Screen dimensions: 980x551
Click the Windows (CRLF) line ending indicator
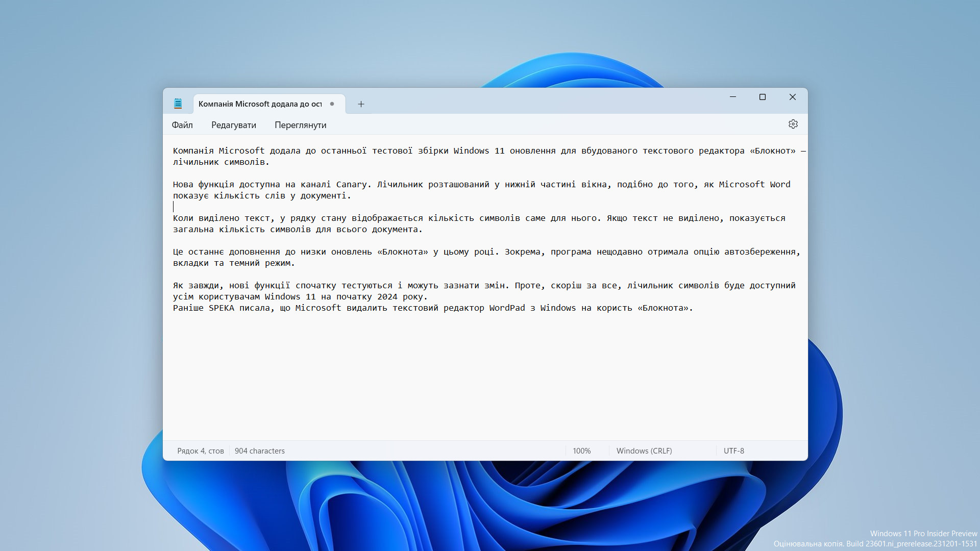644,451
